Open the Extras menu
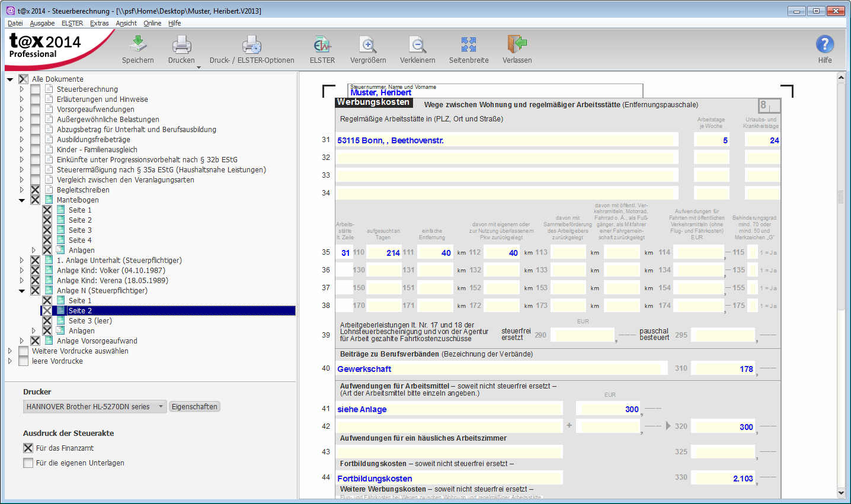 (x=99, y=23)
